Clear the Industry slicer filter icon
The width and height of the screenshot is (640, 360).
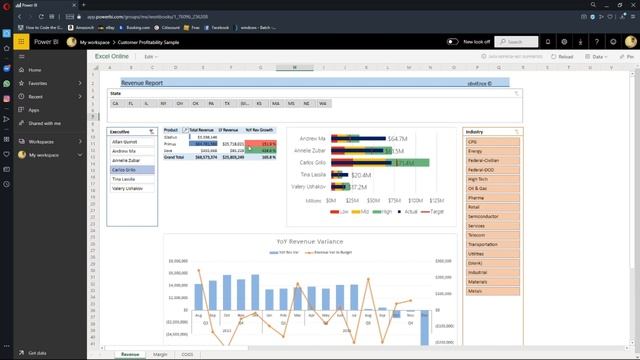(x=517, y=132)
